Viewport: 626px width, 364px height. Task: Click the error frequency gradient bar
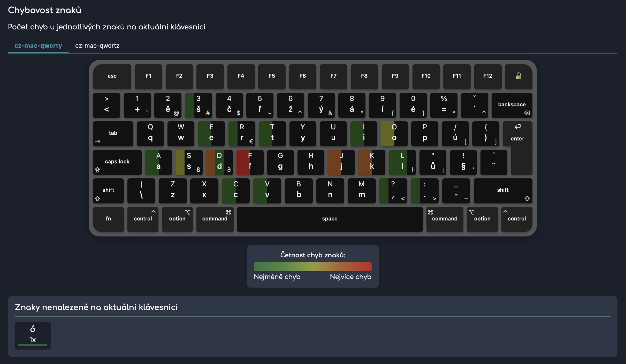[312, 266]
